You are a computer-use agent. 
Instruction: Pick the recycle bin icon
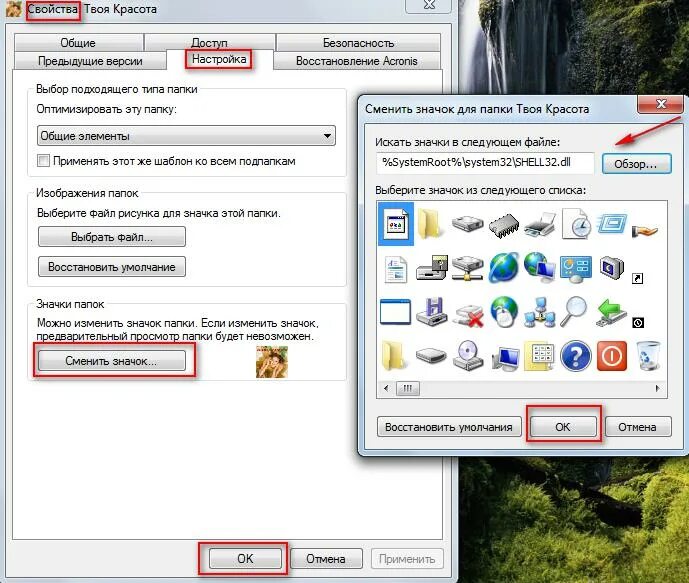(x=648, y=355)
